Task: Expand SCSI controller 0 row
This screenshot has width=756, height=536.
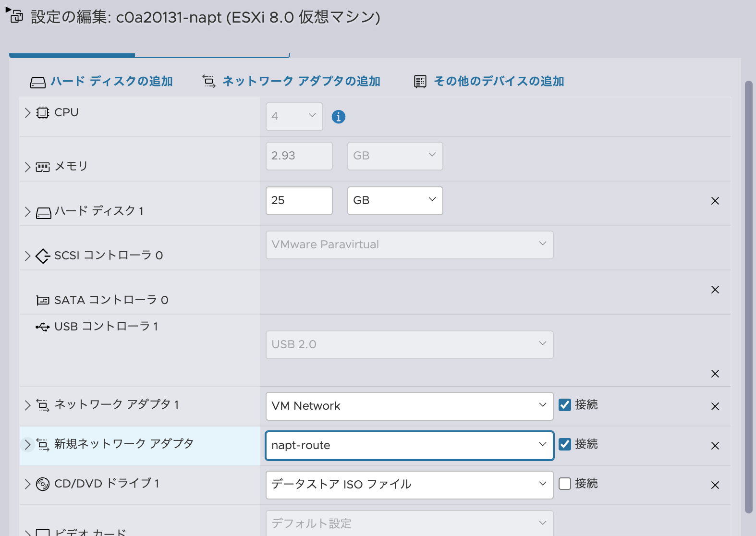Action: click(27, 256)
